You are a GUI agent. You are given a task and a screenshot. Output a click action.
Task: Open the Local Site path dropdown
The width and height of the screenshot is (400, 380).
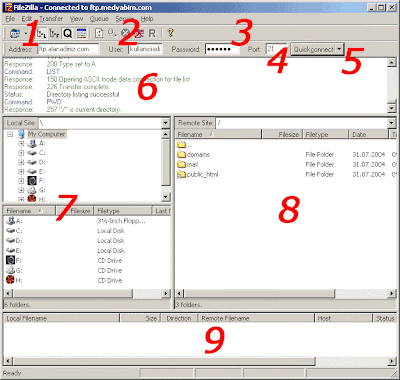(166, 123)
